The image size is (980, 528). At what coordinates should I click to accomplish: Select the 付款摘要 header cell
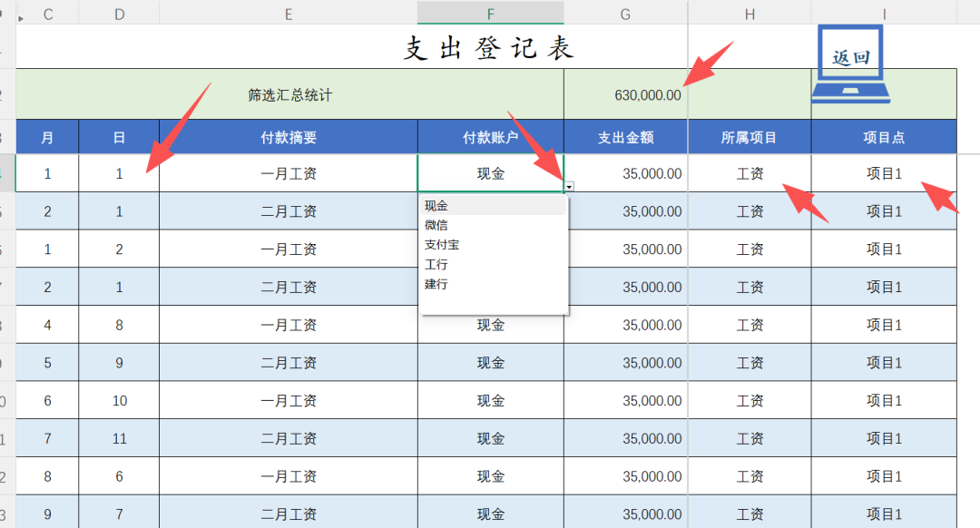288,138
